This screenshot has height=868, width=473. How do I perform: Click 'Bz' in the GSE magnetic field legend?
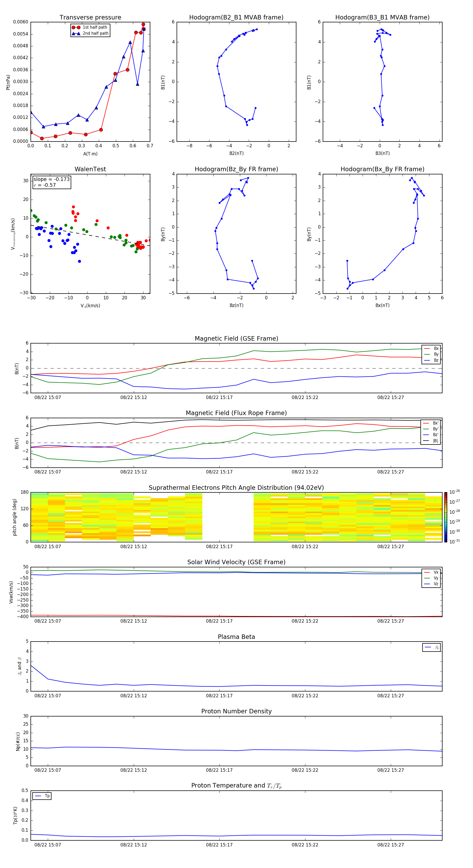coord(436,360)
